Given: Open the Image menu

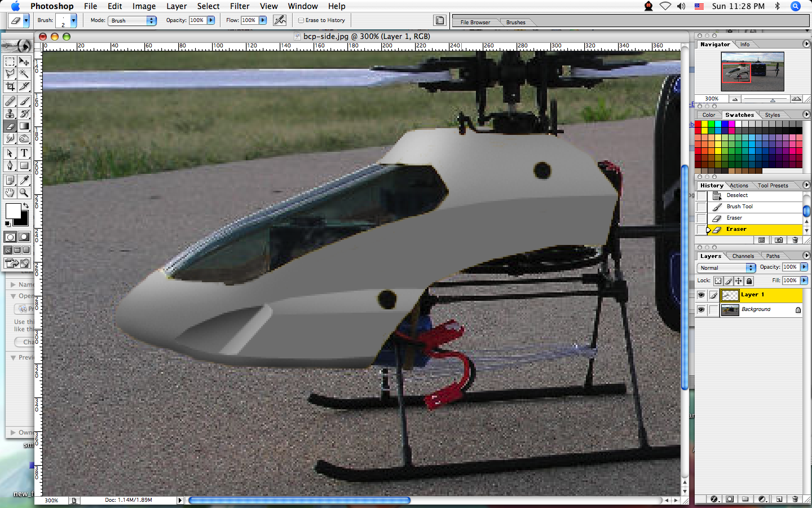Looking at the screenshot, I should [144, 6].
